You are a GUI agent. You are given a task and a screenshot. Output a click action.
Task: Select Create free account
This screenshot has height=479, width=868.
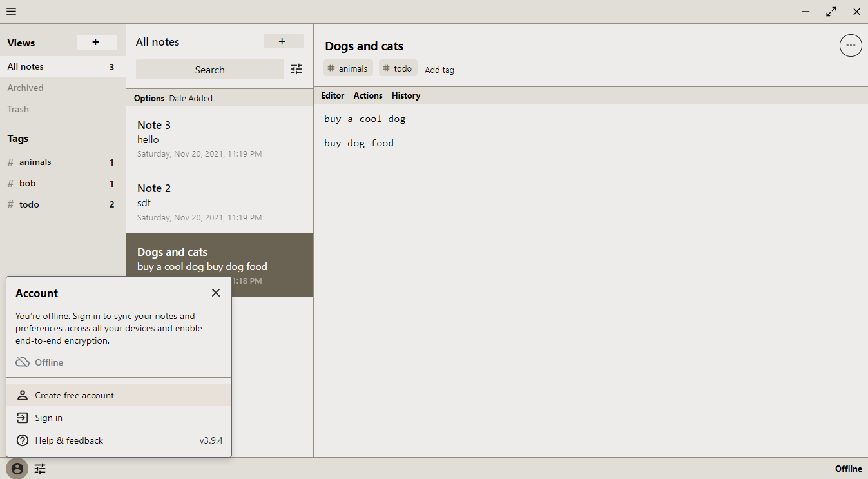point(74,395)
